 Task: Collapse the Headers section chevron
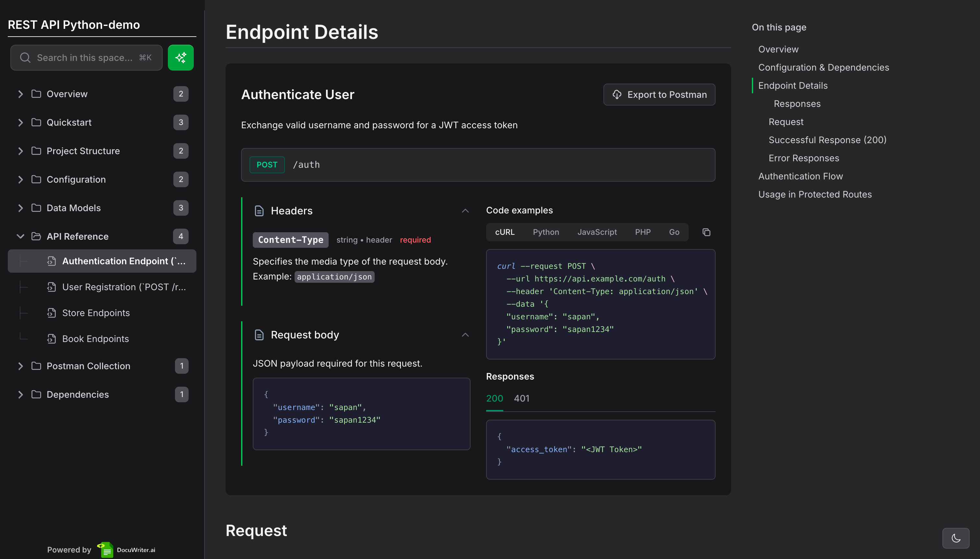465,211
